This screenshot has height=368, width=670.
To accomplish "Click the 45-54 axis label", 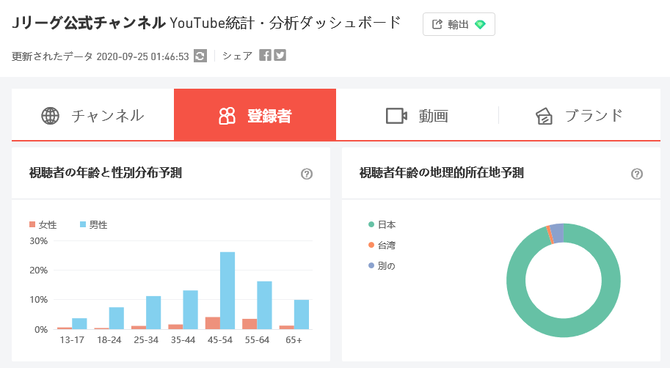I will pyautogui.click(x=220, y=340).
